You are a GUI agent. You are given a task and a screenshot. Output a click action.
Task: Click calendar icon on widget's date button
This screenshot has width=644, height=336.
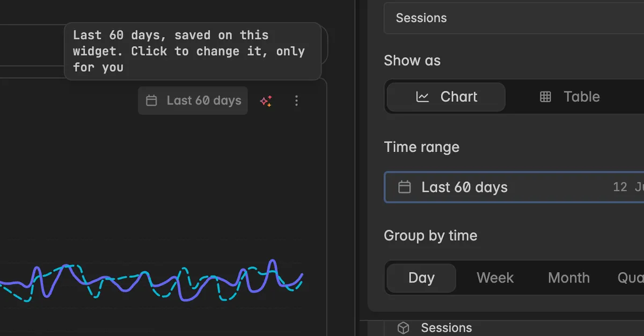[x=152, y=101]
